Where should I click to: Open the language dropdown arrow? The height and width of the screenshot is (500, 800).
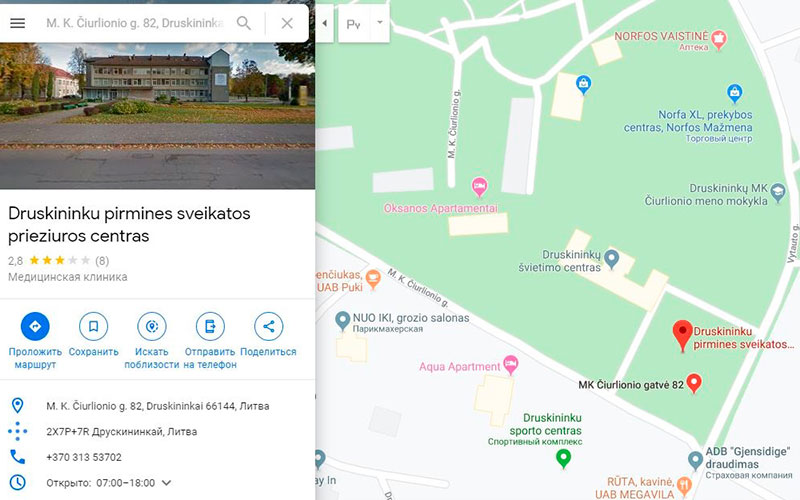(380, 22)
